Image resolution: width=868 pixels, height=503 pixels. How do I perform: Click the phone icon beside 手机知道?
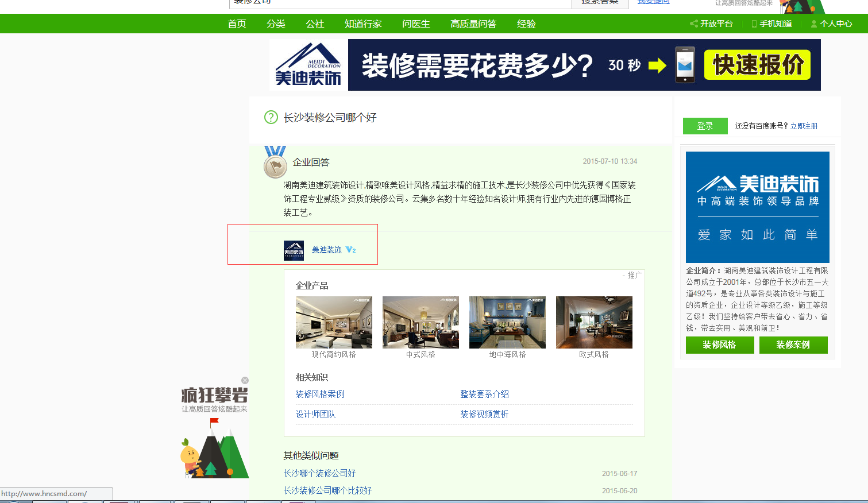(x=754, y=24)
